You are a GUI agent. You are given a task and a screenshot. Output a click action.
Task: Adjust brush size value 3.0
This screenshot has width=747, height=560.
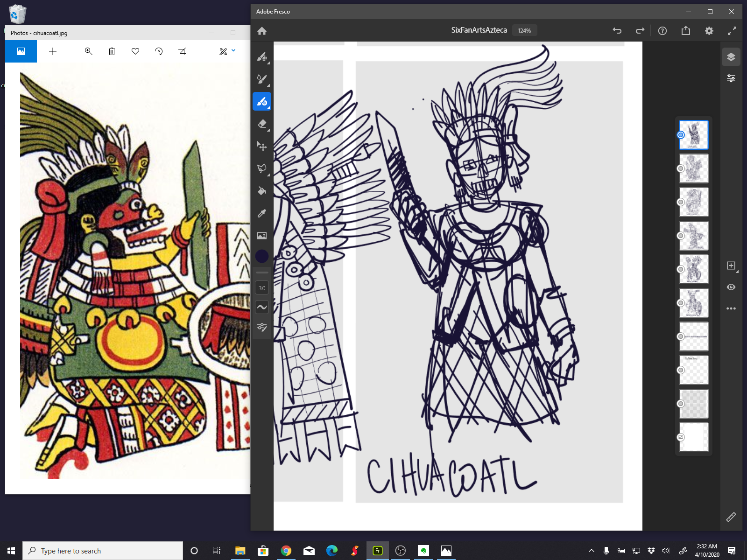262,288
